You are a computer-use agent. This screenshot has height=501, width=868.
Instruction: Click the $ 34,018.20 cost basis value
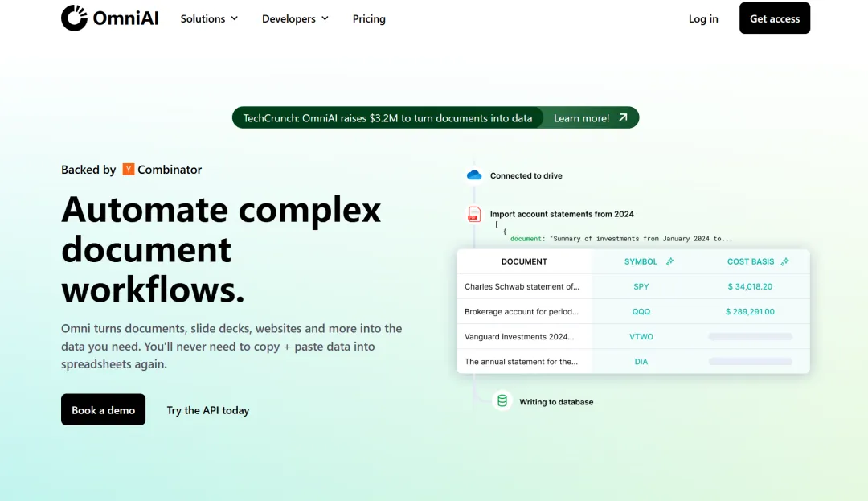(x=750, y=286)
